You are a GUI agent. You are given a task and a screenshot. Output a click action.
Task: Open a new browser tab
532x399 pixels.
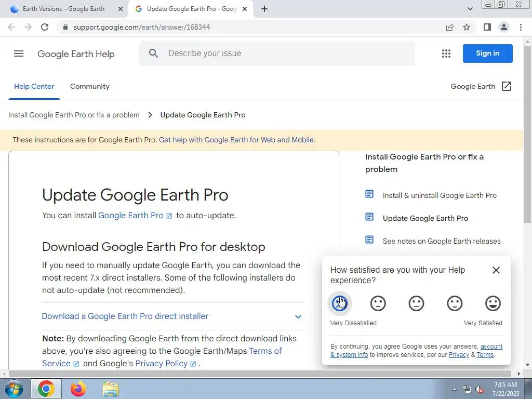pyautogui.click(x=264, y=9)
